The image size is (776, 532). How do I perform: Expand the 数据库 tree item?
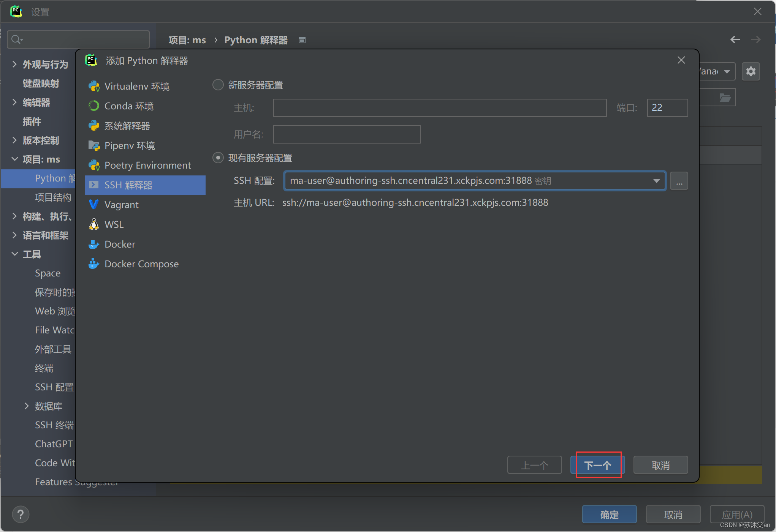(x=48, y=406)
